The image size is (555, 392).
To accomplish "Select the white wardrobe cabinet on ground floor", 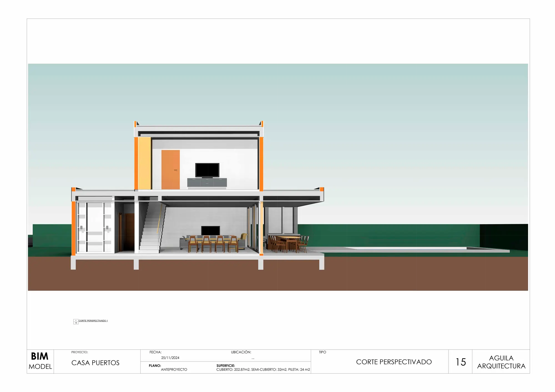I will (95, 227).
